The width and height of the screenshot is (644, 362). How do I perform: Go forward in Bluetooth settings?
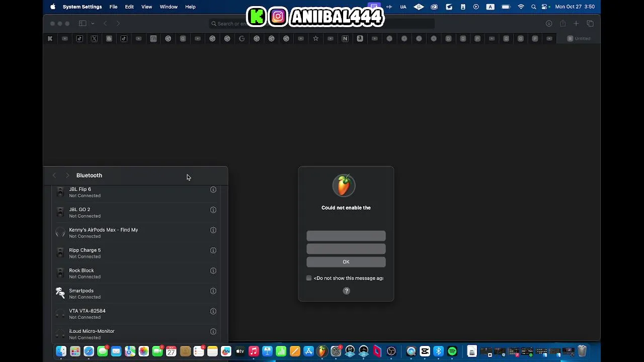(67, 175)
